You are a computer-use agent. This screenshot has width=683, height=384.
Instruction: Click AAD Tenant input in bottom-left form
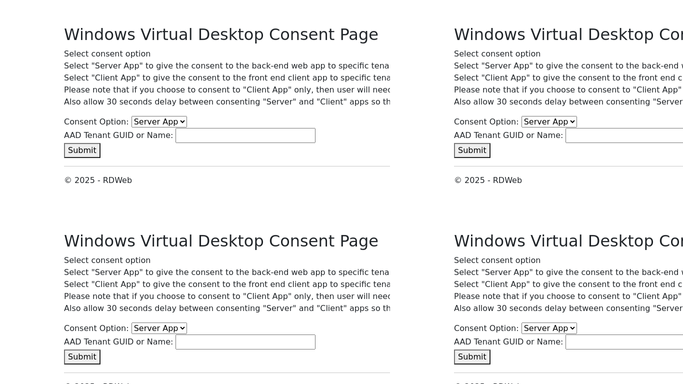(245, 342)
